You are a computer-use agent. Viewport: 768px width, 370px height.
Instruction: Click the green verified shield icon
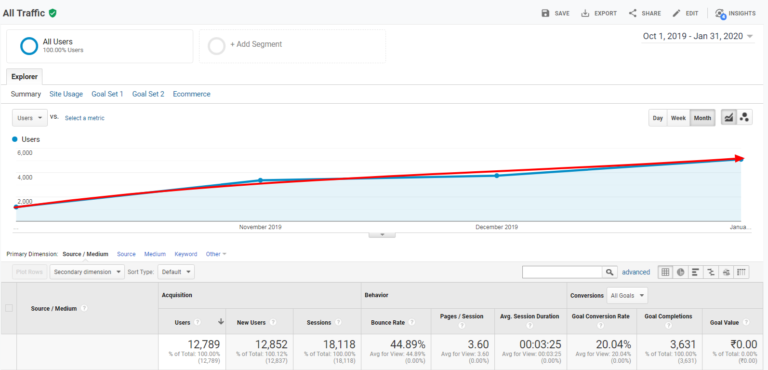tap(53, 13)
